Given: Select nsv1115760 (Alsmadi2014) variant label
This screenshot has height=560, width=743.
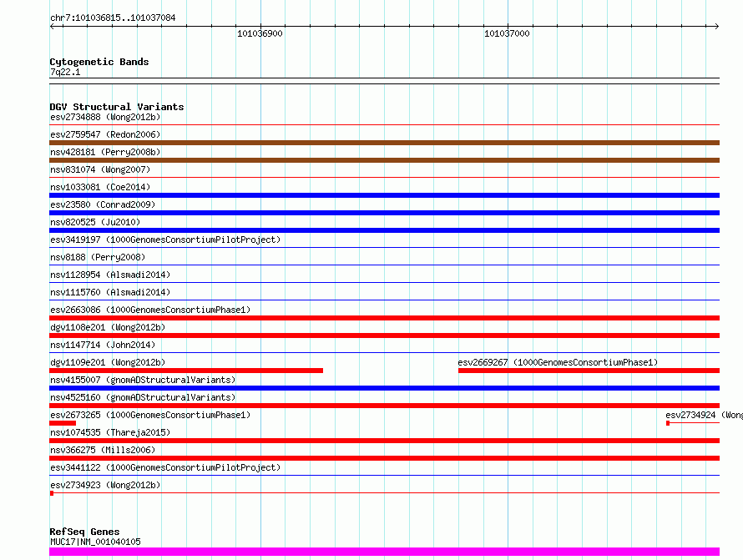Looking at the screenshot, I should point(110,292).
